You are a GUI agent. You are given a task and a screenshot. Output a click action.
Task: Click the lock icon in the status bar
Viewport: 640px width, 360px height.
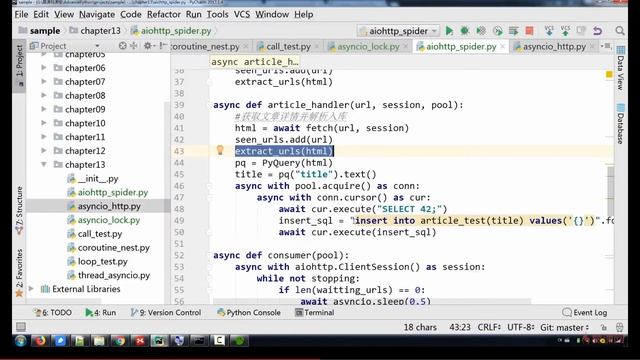click(x=603, y=327)
